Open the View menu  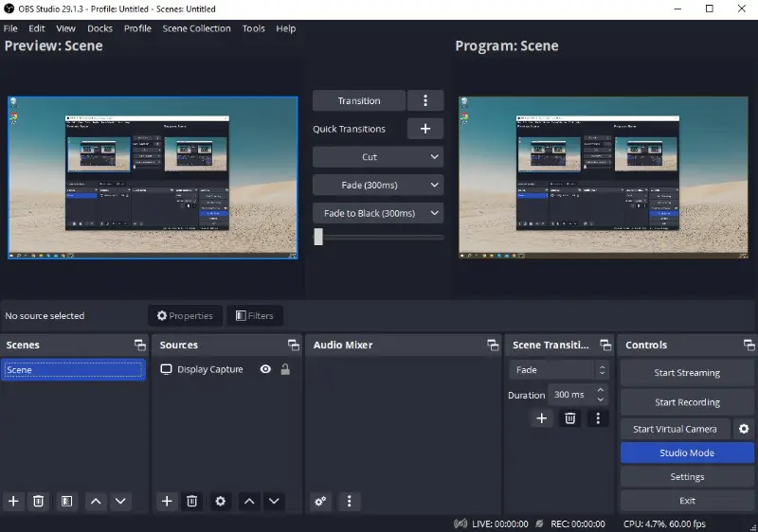[65, 28]
